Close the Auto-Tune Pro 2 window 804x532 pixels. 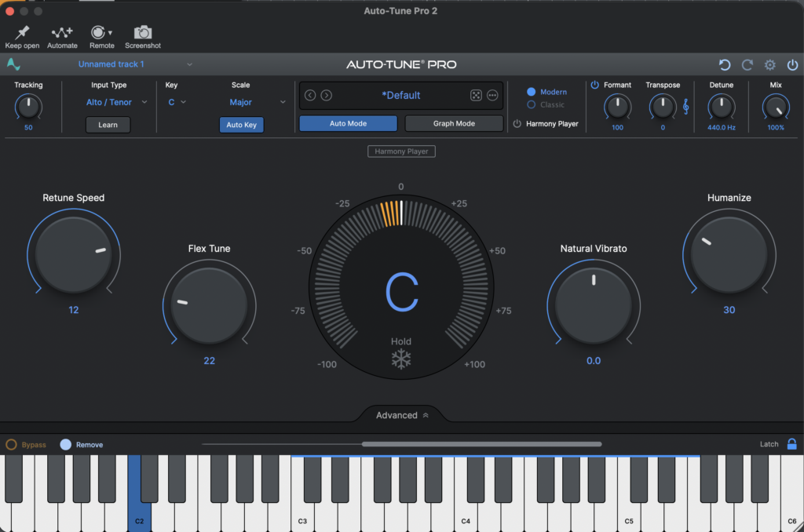[9, 11]
